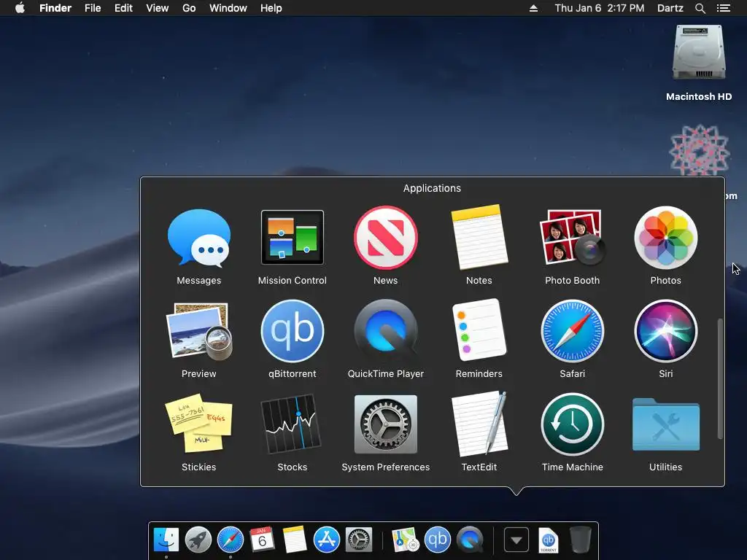Open the Edit menu

tap(123, 8)
